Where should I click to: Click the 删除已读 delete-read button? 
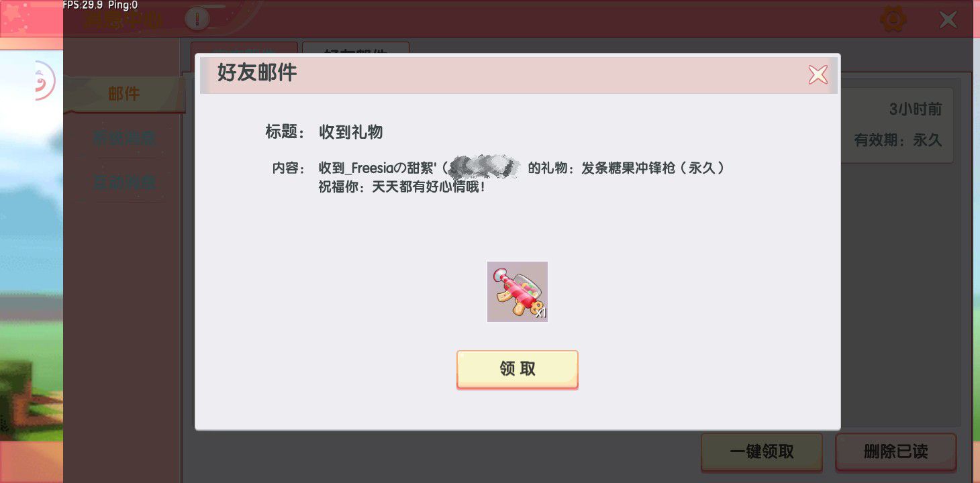[896, 451]
